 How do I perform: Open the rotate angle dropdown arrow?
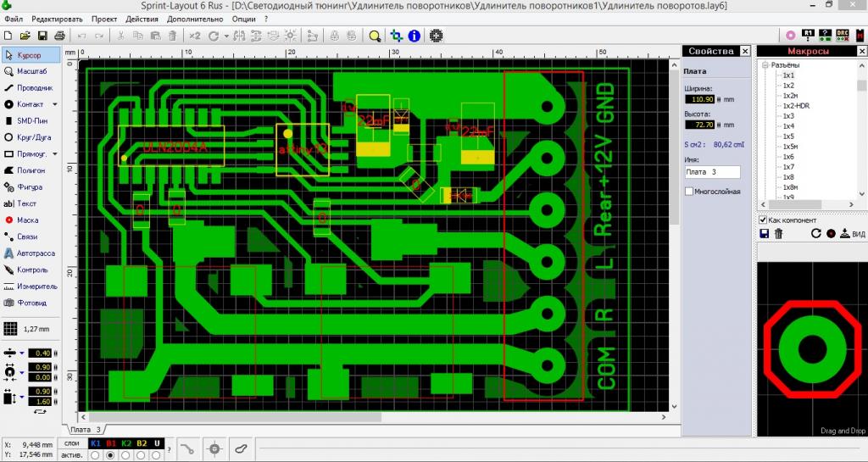point(226,36)
